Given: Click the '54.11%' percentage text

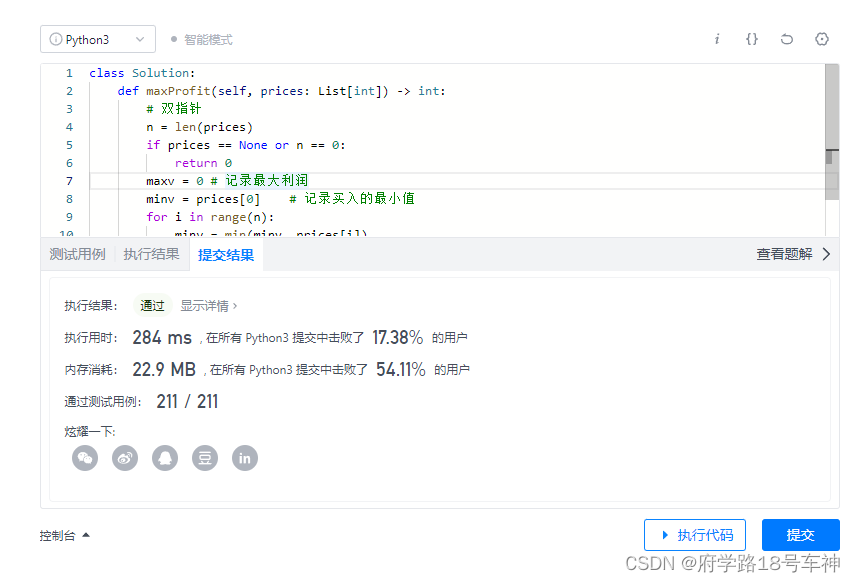Looking at the screenshot, I should [x=401, y=370].
